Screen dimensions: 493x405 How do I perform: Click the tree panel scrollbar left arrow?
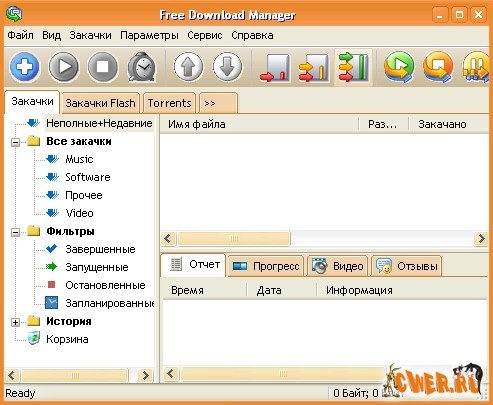12,375
